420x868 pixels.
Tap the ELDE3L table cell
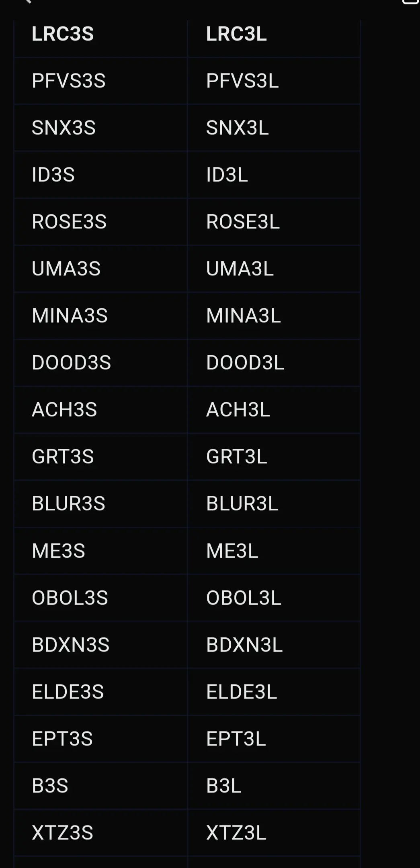[x=274, y=692]
